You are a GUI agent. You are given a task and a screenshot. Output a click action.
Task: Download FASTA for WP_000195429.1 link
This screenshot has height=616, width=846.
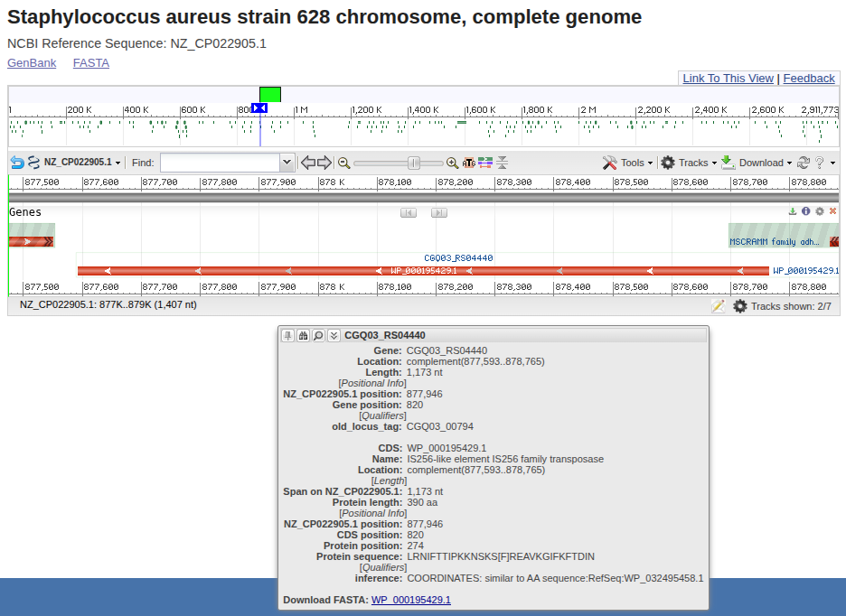click(x=411, y=600)
